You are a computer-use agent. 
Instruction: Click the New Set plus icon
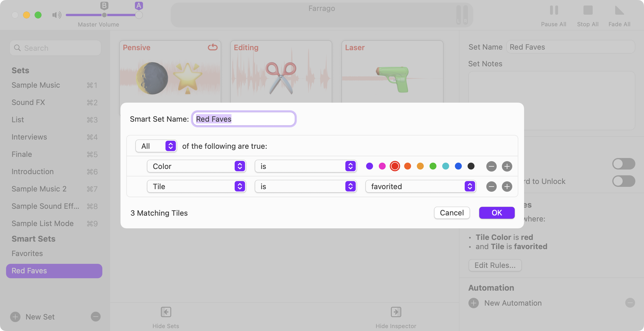coord(15,317)
